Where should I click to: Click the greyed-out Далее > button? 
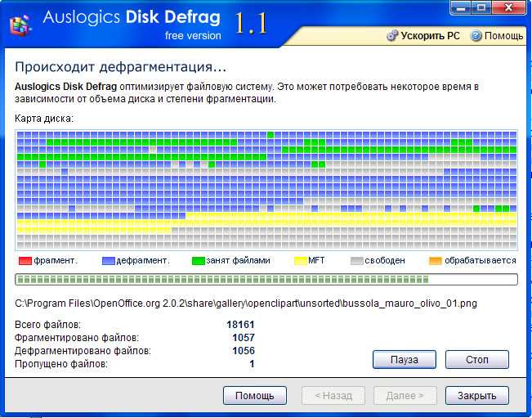(x=405, y=396)
